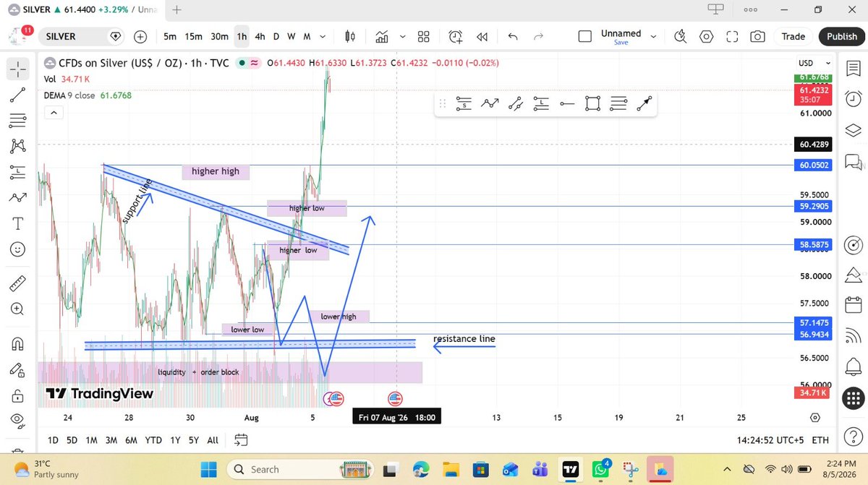Open the alerts clock panel
868x485 pixels.
pos(854,99)
